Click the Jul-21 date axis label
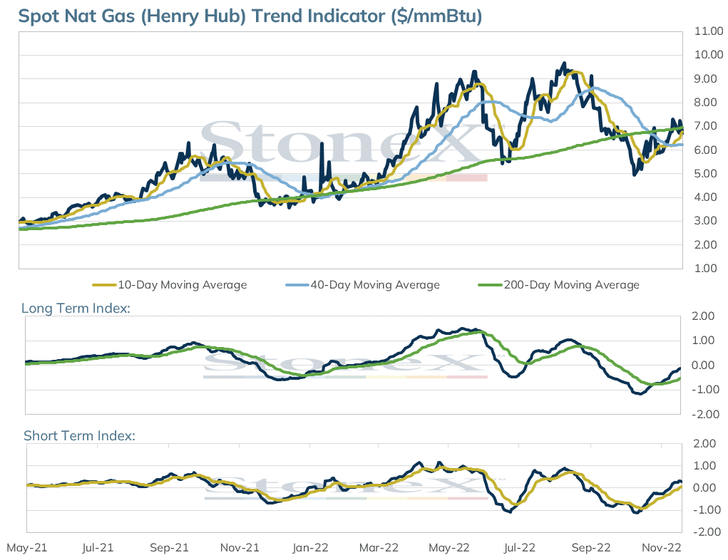The width and height of the screenshot is (728, 560). point(98,548)
